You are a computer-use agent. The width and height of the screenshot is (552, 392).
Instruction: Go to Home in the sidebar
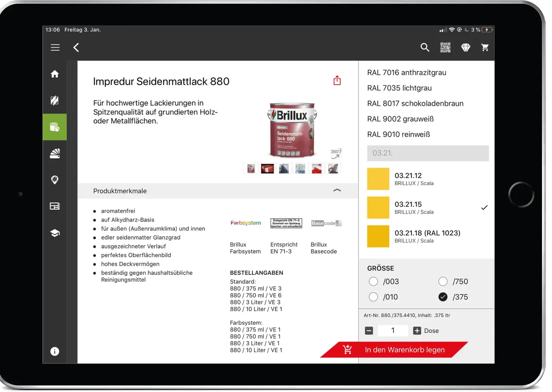(55, 74)
